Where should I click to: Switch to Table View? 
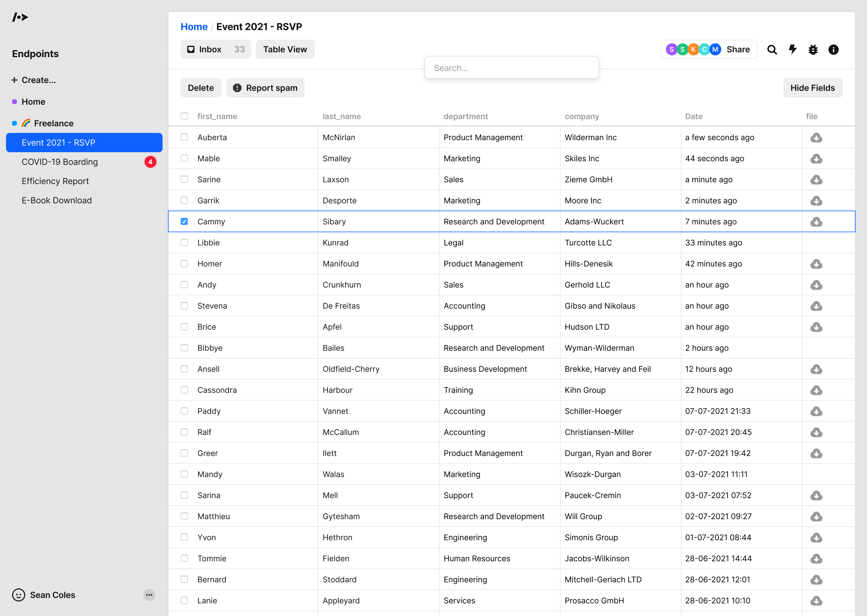click(x=285, y=49)
